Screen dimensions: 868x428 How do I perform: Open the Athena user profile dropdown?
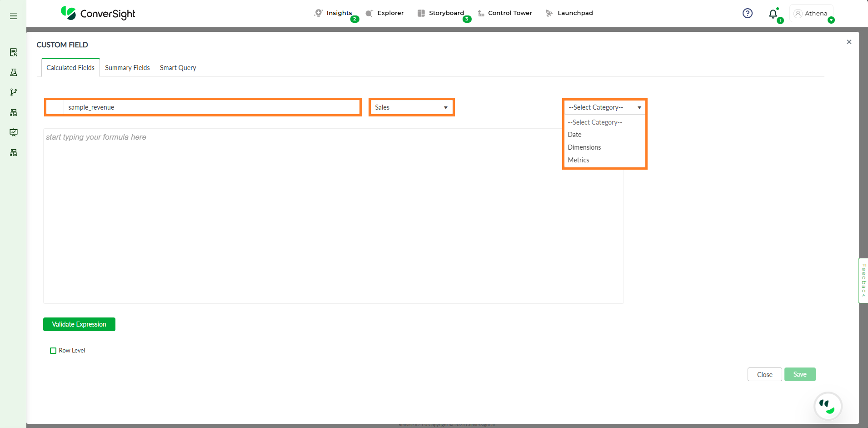click(x=812, y=14)
